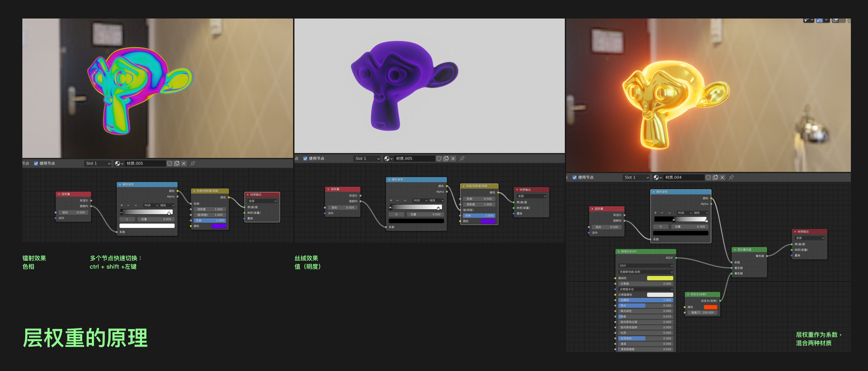
Task: Click fake user shield in purple velvet panel
Action: [x=439, y=159]
